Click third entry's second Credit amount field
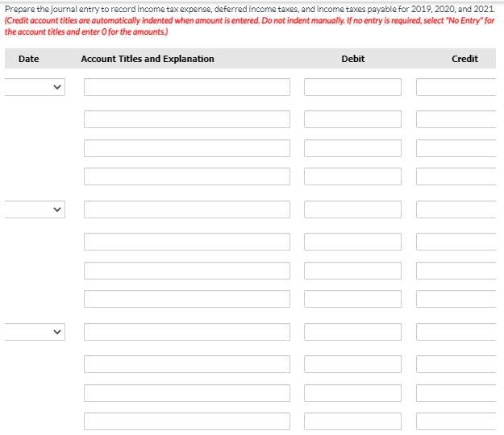Image resolution: width=504 pixels, height=435 pixels. tap(456, 364)
